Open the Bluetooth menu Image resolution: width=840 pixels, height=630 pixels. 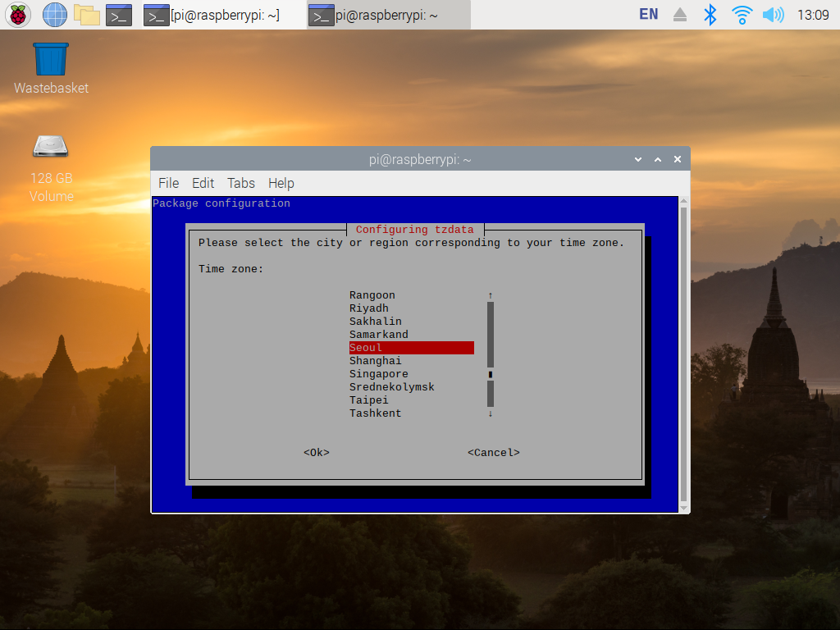[x=710, y=15]
